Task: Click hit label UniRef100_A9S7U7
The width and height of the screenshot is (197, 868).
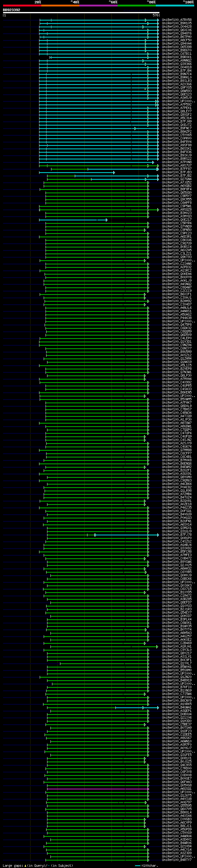Action: [177, 165]
